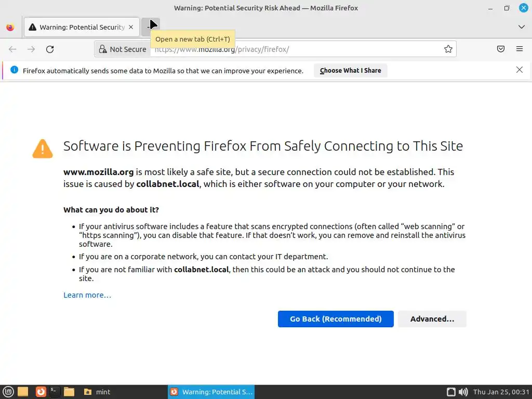Click the Software is Preventing Firefox error heading
This screenshot has height=399, width=532.
point(263,146)
